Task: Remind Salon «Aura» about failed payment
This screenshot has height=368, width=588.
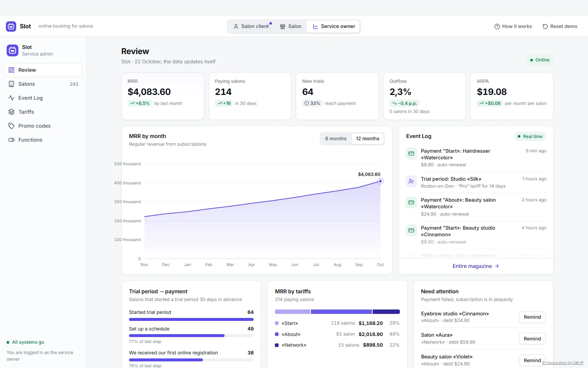Action: coord(532,339)
